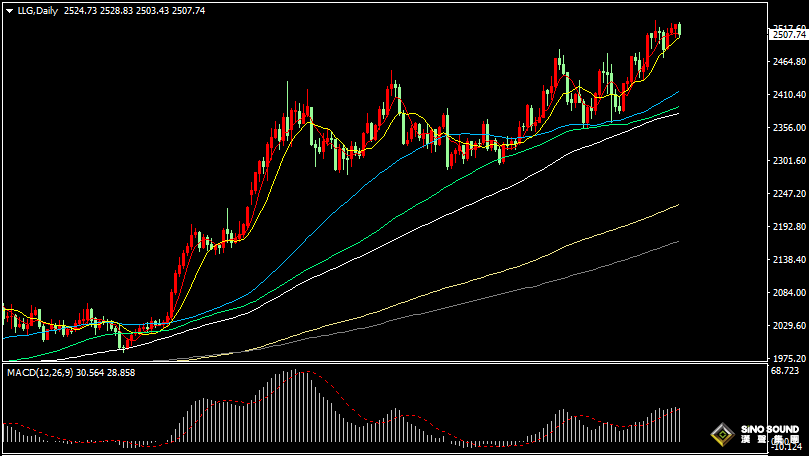
Task: Click the 2084.00 price axis label
Action: (788, 293)
